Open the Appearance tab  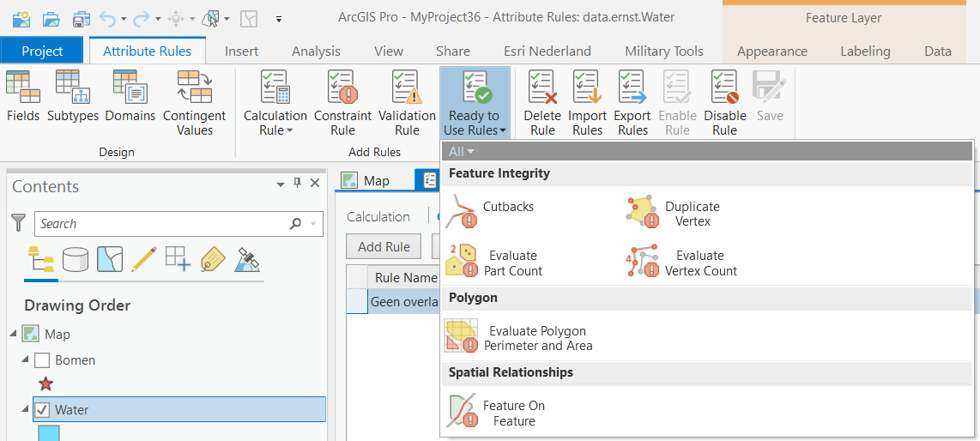point(772,51)
